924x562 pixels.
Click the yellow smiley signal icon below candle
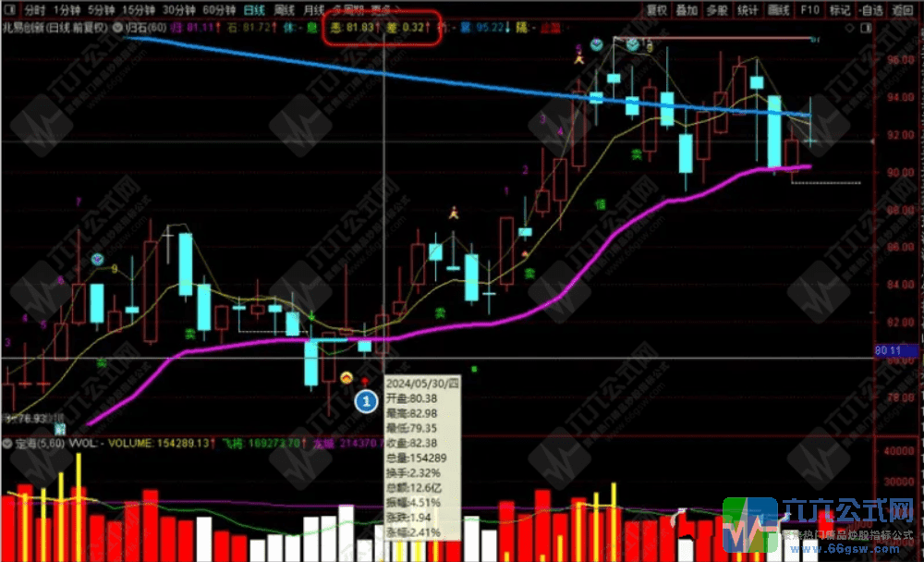pyautogui.click(x=346, y=377)
